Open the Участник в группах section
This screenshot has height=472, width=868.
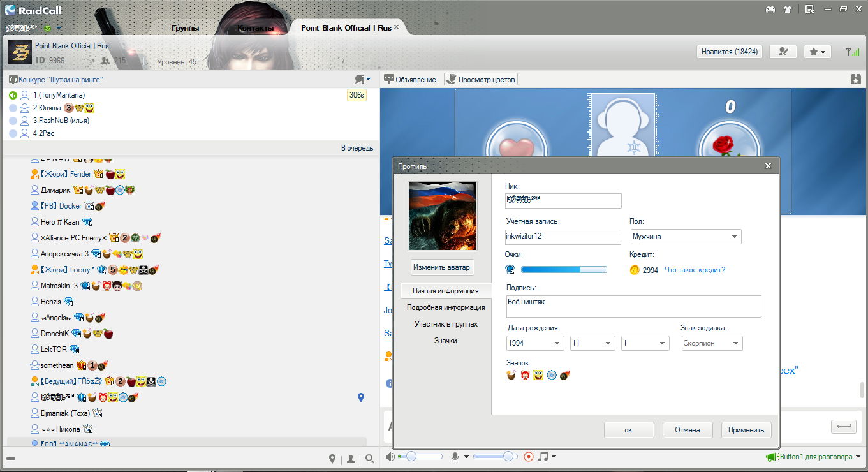click(446, 324)
